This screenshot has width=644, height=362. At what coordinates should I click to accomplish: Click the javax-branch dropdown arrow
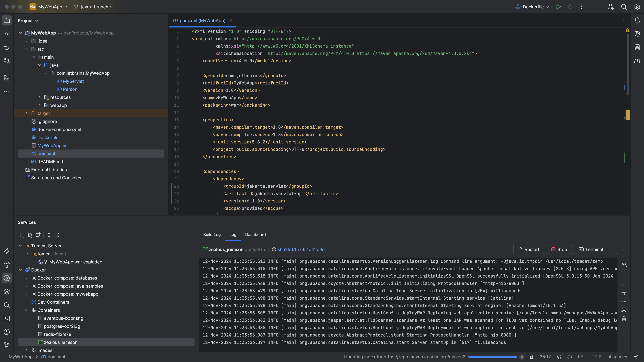[x=112, y=7]
